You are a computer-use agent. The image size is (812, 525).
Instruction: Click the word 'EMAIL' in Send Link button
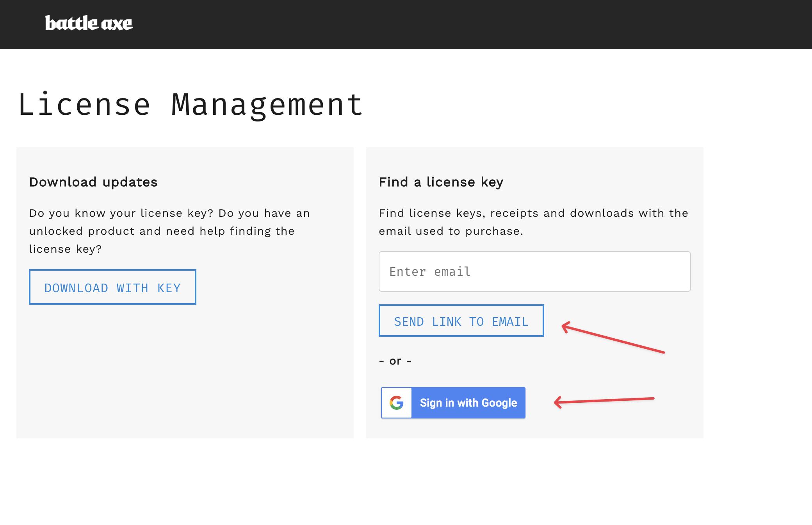point(510,321)
